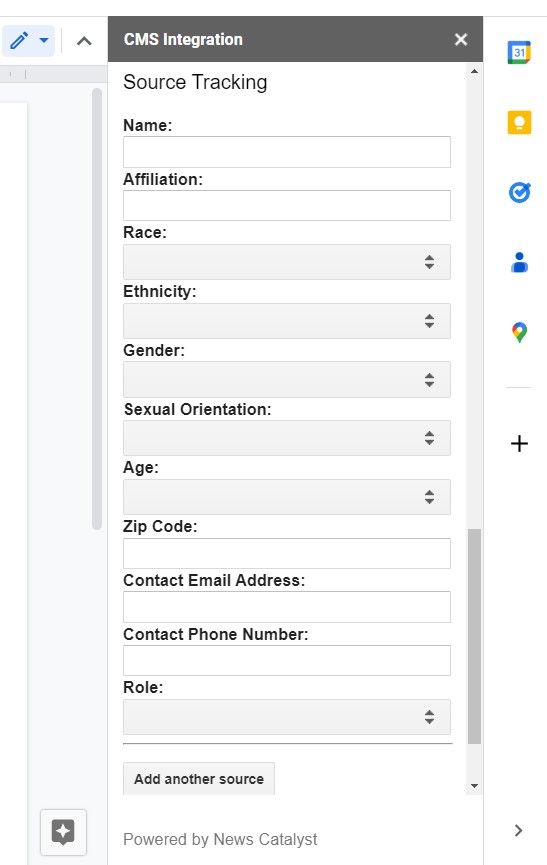The height and width of the screenshot is (865, 547).
Task: Close the CMS Integration panel
Action: (461, 39)
